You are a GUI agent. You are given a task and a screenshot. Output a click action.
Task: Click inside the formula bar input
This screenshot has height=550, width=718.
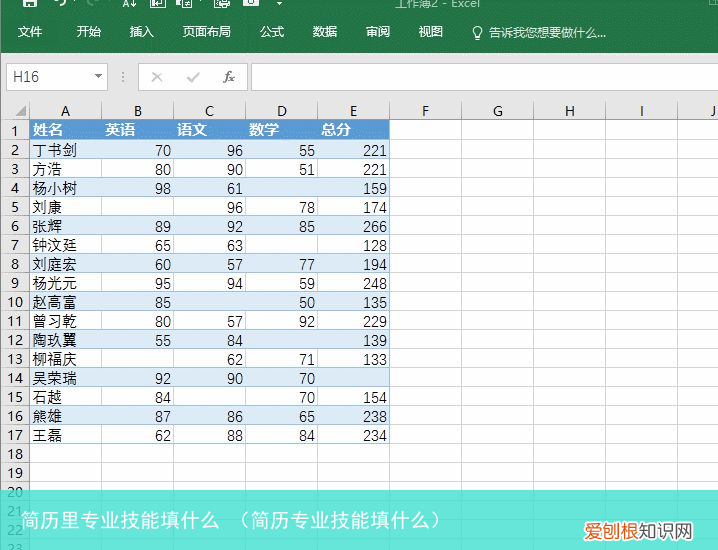point(484,77)
